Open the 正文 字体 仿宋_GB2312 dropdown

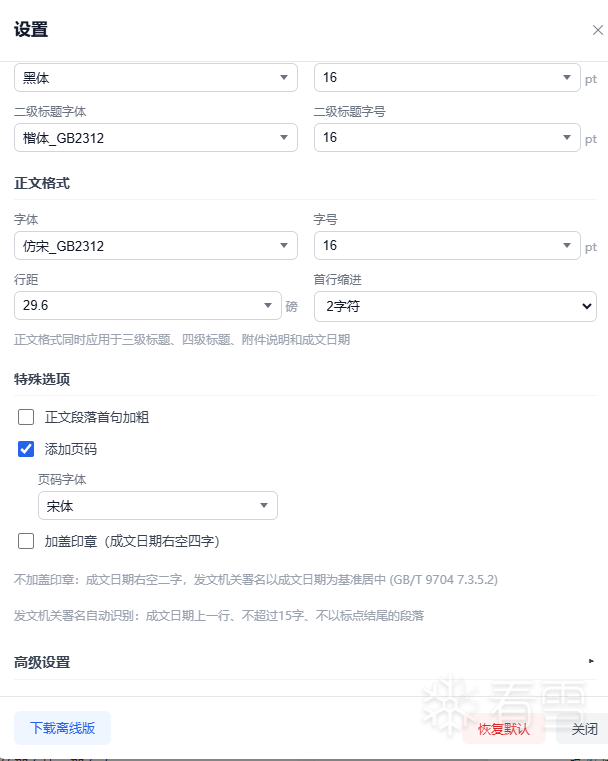[x=155, y=246]
